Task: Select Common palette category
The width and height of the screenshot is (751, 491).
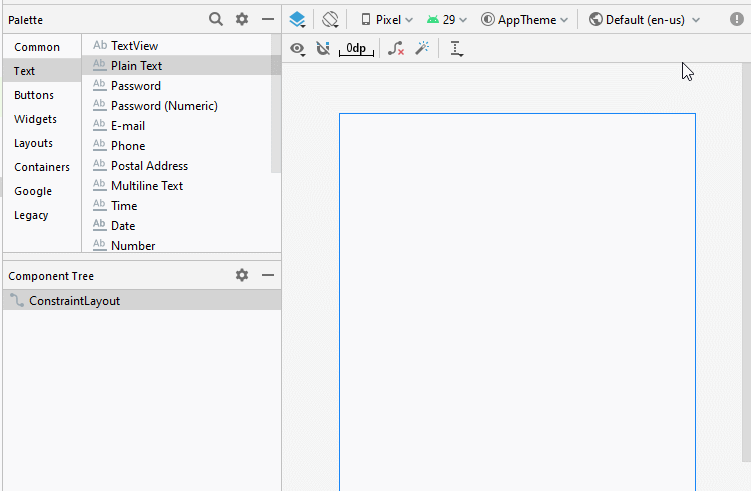Action: [42, 47]
